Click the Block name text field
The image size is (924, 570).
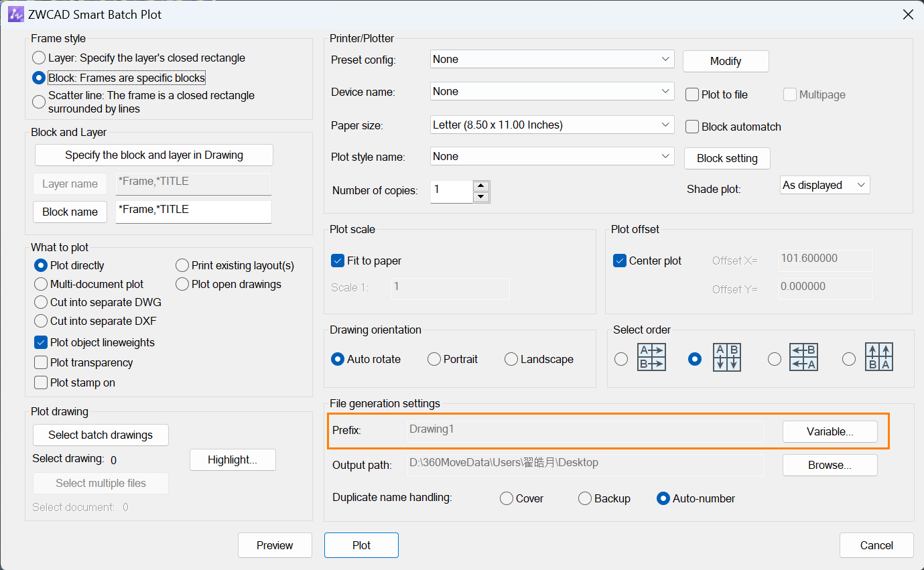click(x=194, y=212)
